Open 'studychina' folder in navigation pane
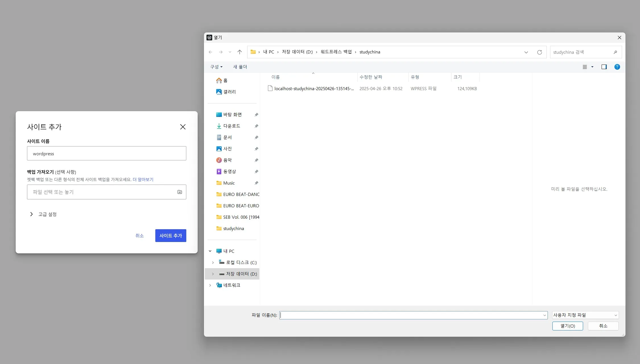The image size is (640, 364). pyautogui.click(x=230, y=228)
